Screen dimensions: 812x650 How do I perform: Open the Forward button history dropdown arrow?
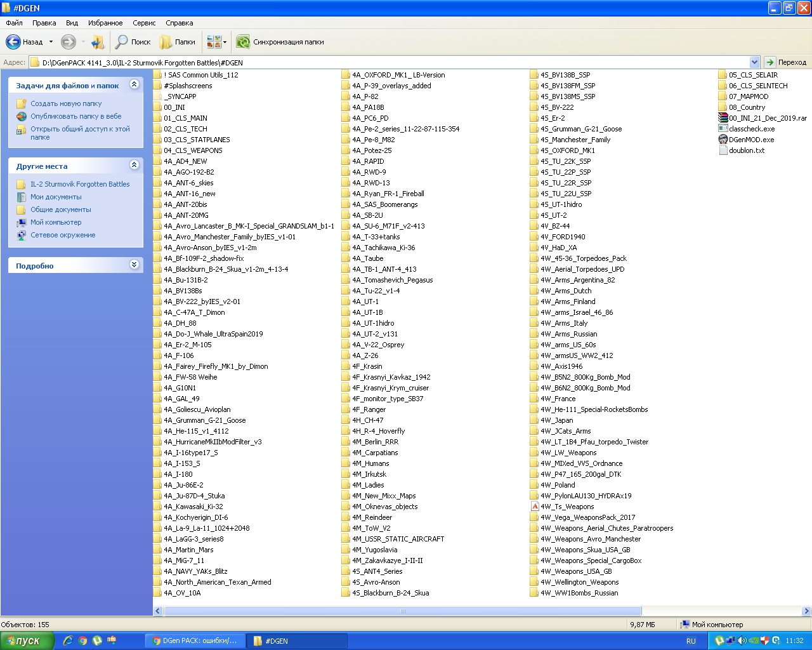[x=83, y=42]
